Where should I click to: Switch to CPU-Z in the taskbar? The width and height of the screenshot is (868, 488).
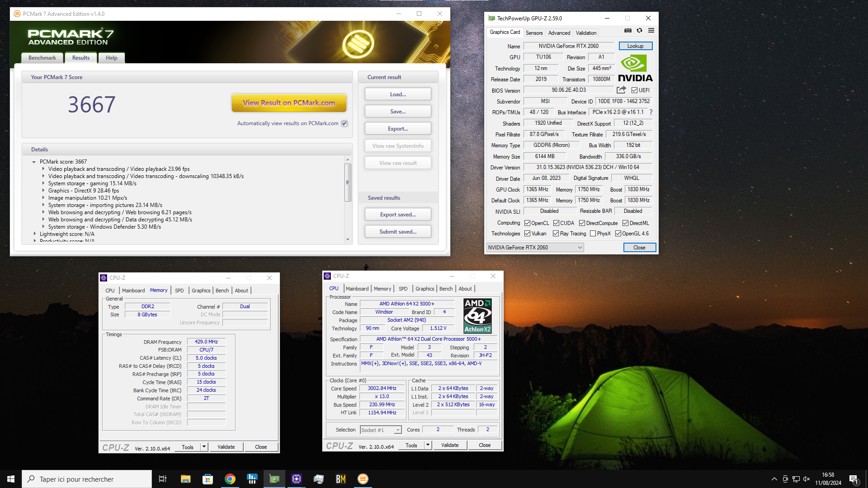tap(296, 479)
